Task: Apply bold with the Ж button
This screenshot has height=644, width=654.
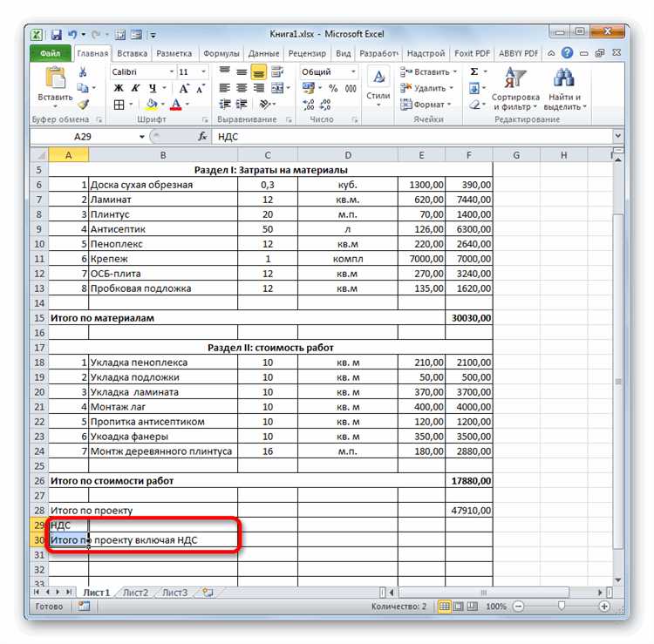Action: pos(119,88)
